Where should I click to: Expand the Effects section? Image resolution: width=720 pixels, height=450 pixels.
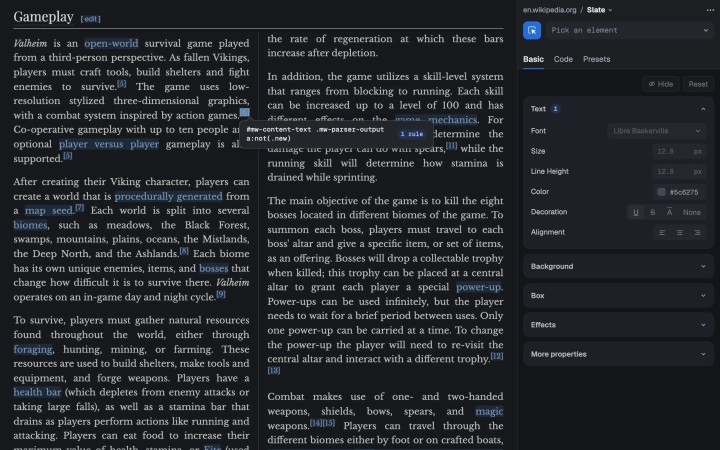[x=618, y=325]
